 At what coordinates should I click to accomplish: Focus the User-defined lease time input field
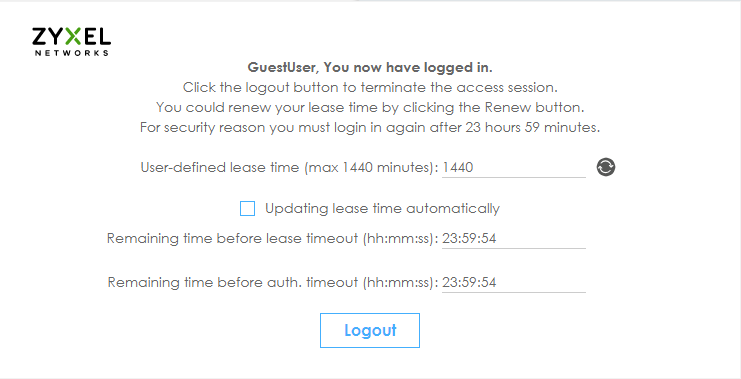coord(514,167)
